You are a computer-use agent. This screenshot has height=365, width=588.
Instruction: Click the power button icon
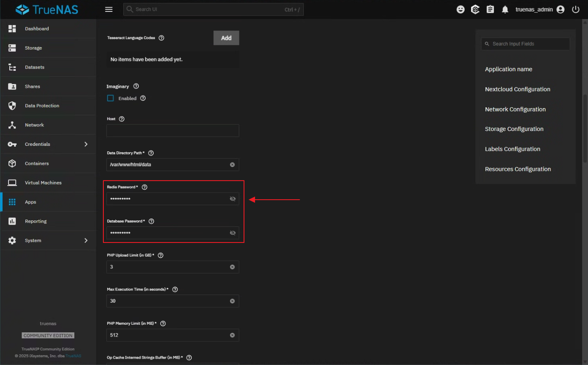click(575, 9)
